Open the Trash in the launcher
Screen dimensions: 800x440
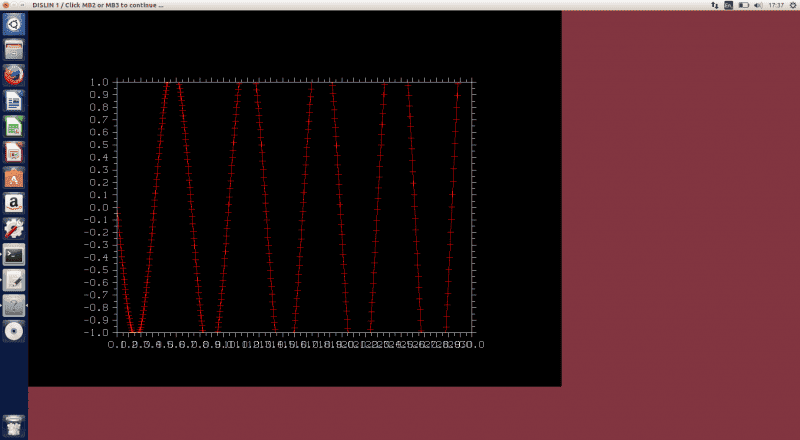coord(14,424)
